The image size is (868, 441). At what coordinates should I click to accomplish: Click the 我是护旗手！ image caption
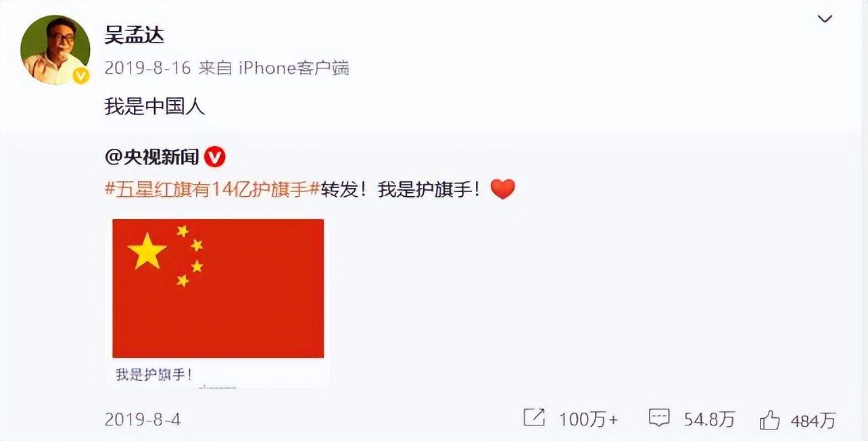153,374
